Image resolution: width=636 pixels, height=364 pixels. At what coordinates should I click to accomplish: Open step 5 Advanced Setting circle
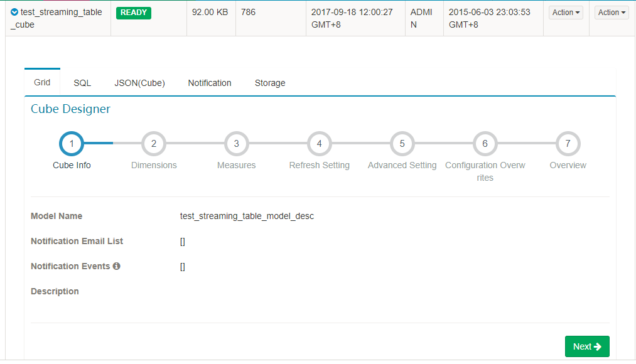click(402, 143)
